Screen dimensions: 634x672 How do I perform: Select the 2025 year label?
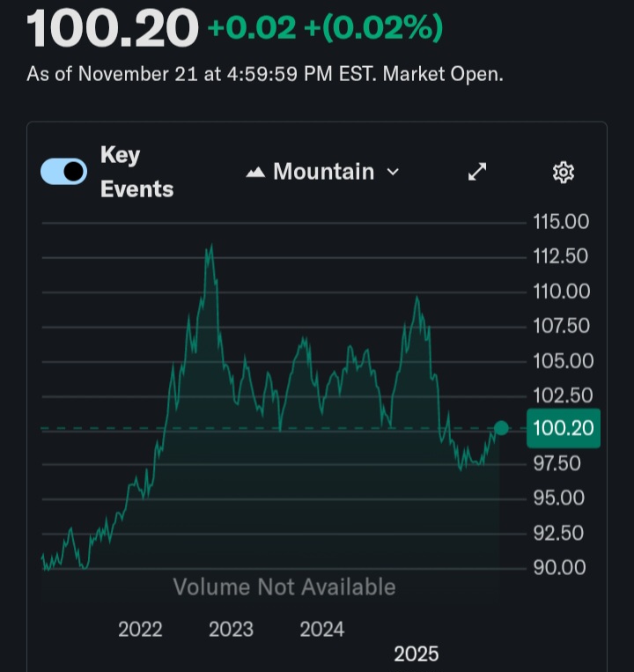pyautogui.click(x=416, y=654)
